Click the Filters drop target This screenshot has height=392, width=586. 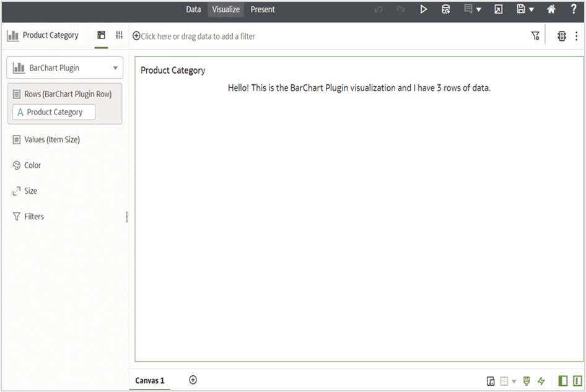click(28, 216)
